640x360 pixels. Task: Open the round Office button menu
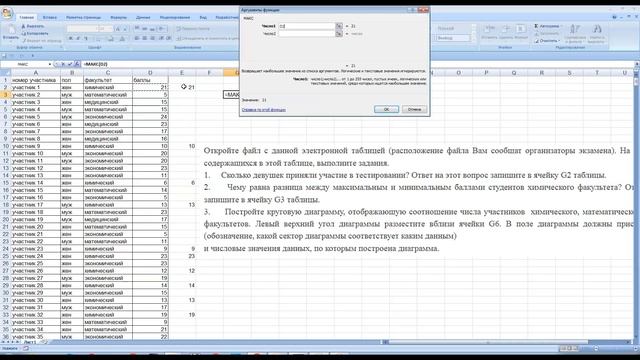click(7, 13)
